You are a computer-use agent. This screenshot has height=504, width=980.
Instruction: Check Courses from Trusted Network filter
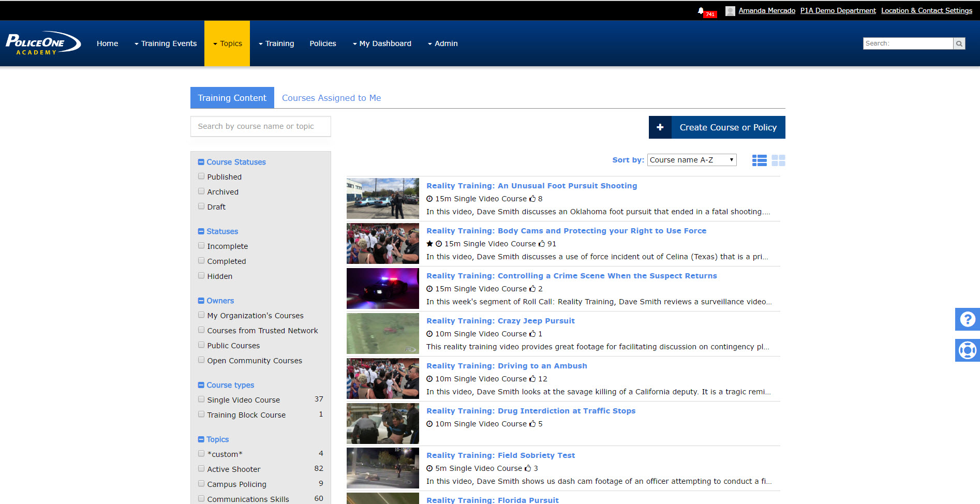click(x=201, y=330)
